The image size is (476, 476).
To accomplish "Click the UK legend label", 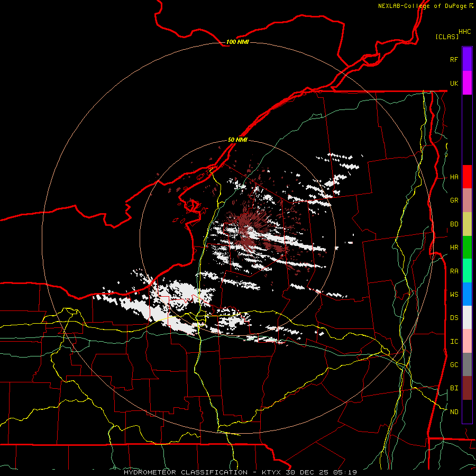I will (454, 83).
